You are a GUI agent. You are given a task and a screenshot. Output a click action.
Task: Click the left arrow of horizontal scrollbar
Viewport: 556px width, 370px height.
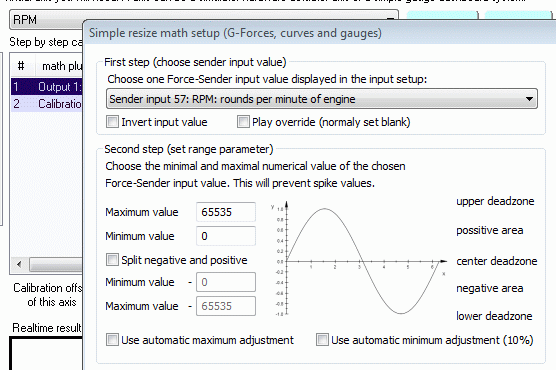pyautogui.click(x=19, y=264)
